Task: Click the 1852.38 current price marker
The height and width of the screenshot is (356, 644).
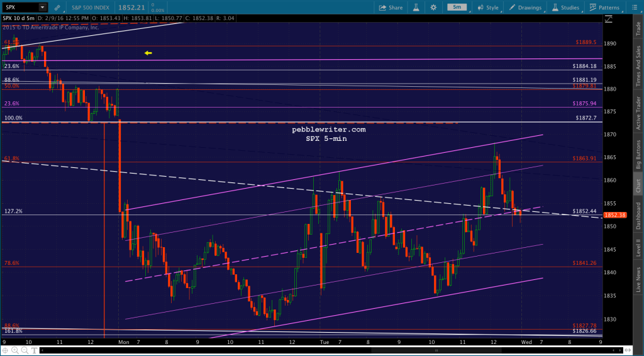Action: coord(614,215)
